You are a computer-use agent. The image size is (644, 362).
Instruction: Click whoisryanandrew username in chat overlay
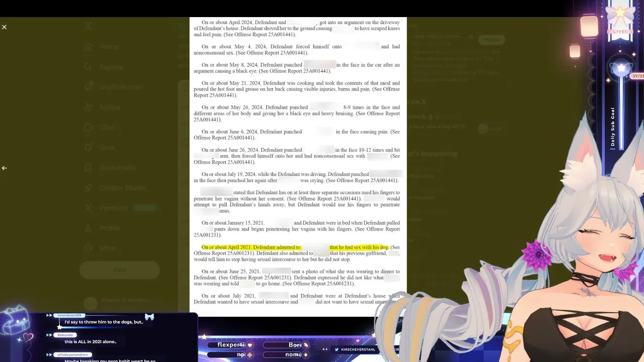coord(72,354)
